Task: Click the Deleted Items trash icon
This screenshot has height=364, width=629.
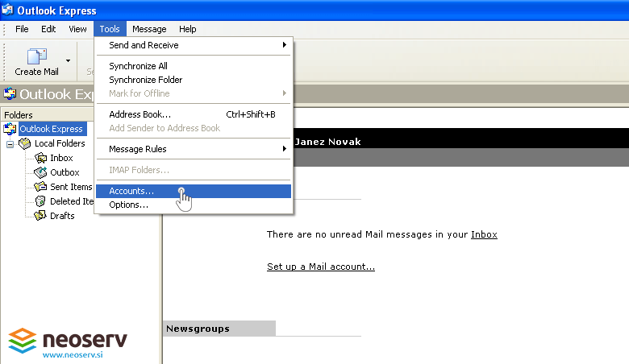Action: pos(40,201)
